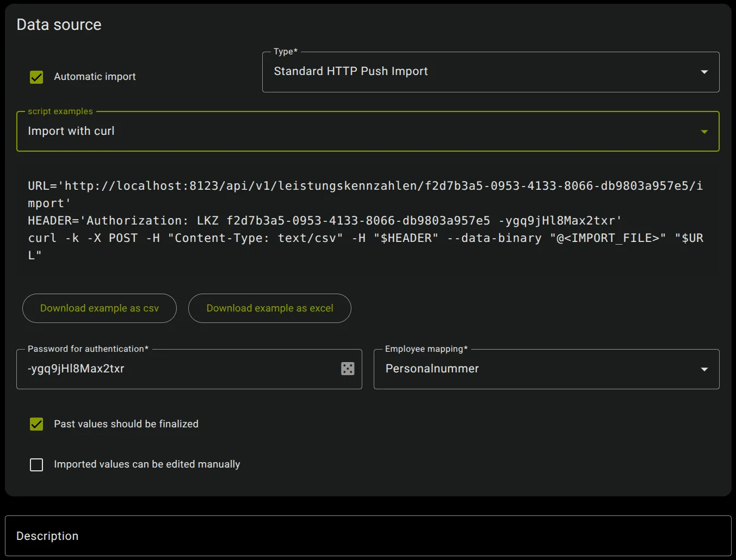Focus the 'Password for authentication' input field
This screenshot has height=560, width=736.
163,369
